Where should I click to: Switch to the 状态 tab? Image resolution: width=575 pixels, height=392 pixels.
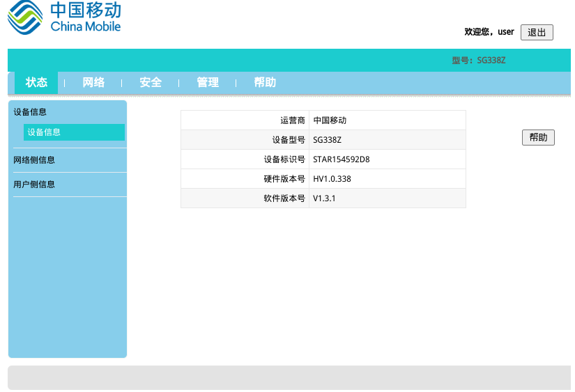pos(36,83)
